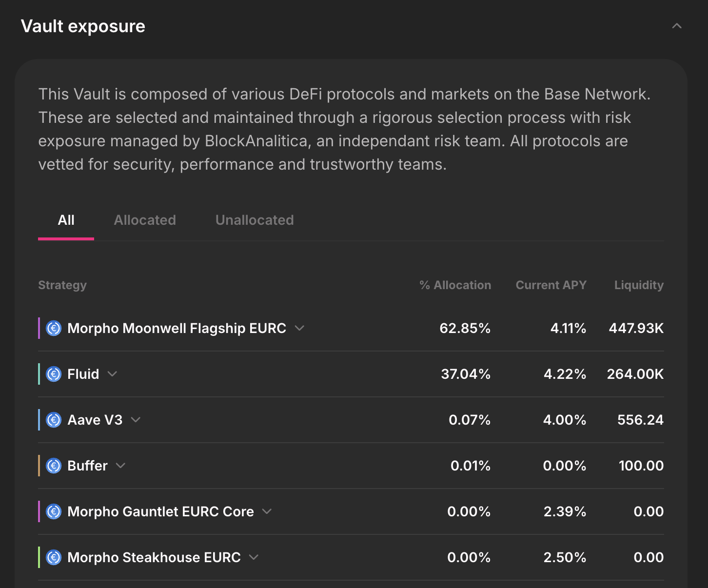Expand the Fluid strategy row chevron

point(112,374)
